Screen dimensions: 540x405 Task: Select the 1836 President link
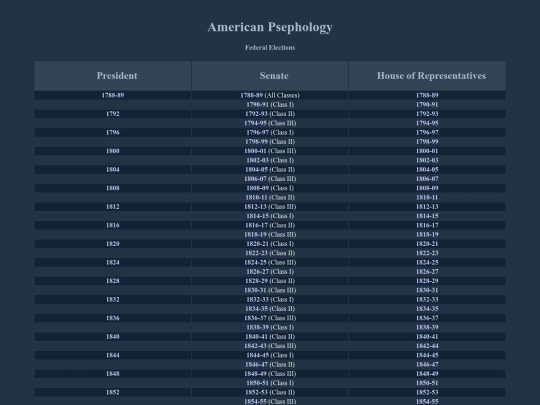pyautogui.click(x=113, y=319)
